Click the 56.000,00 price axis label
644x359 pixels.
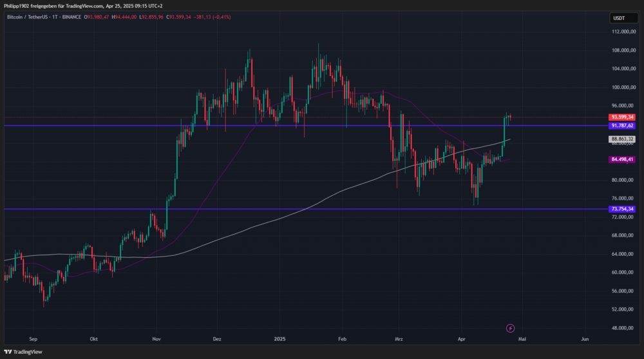623,291
